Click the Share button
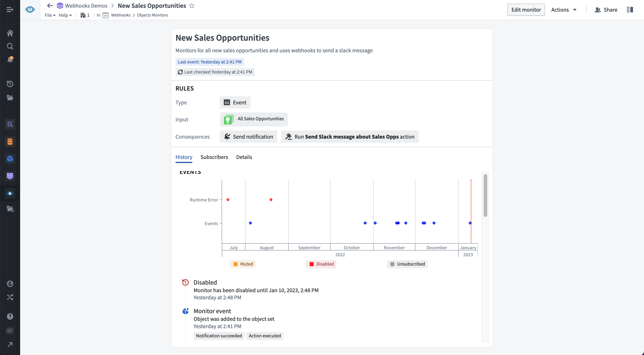644x355 pixels. tap(606, 10)
